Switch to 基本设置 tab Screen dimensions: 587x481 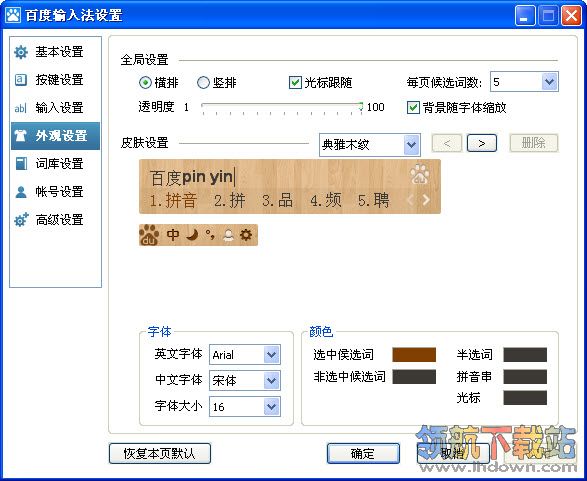[x=55, y=52]
